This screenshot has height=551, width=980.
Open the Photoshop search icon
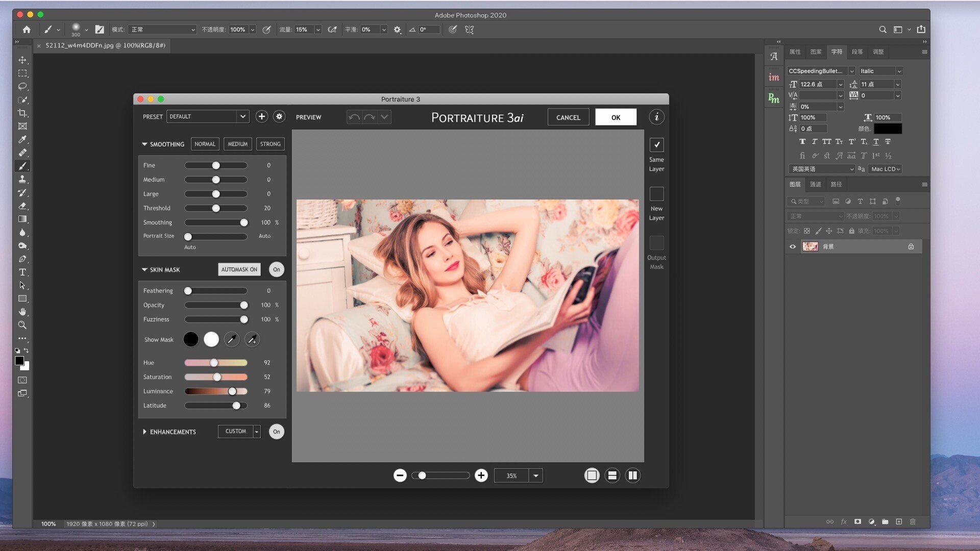883,30
